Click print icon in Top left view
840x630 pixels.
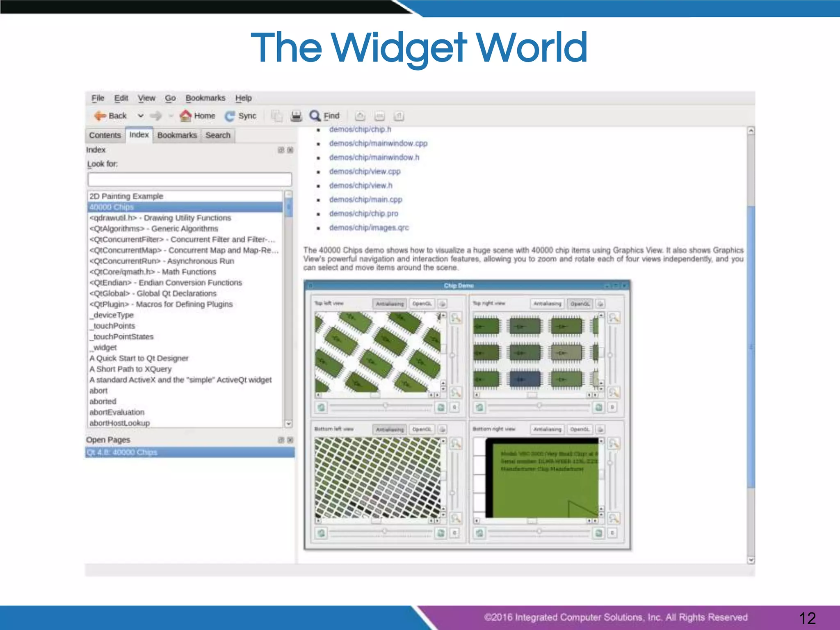(x=442, y=304)
